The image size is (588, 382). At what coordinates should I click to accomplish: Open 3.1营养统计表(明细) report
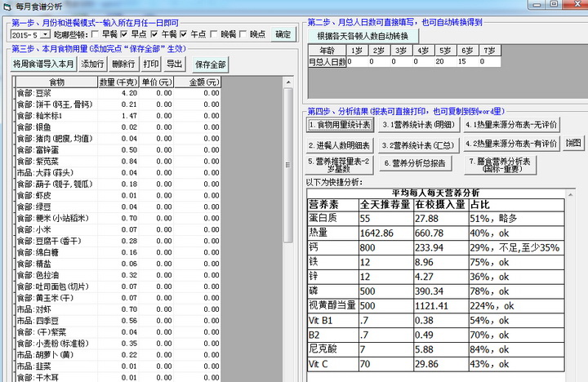click(x=418, y=125)
